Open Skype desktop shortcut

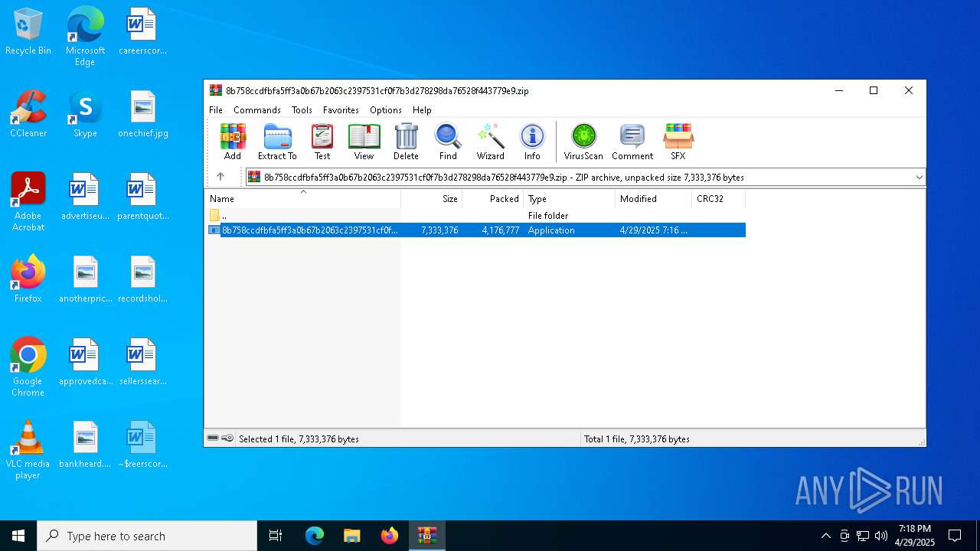pyautogui.click(x=85, y=115)
